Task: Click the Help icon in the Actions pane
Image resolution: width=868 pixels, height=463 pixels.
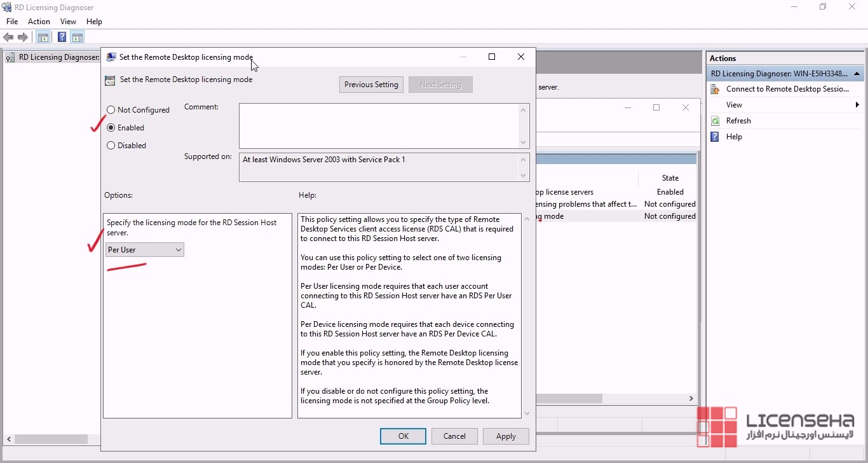Action: [715, 137]
